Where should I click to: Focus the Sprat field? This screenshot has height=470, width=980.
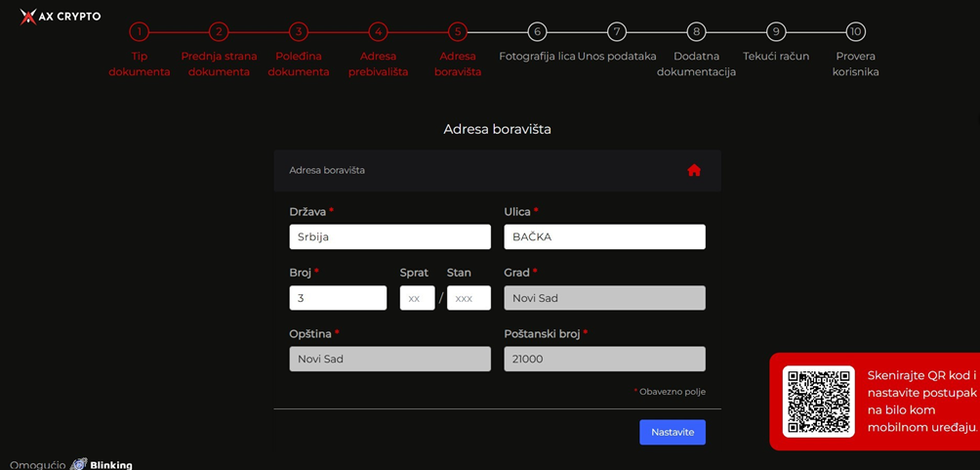[418, 298]
